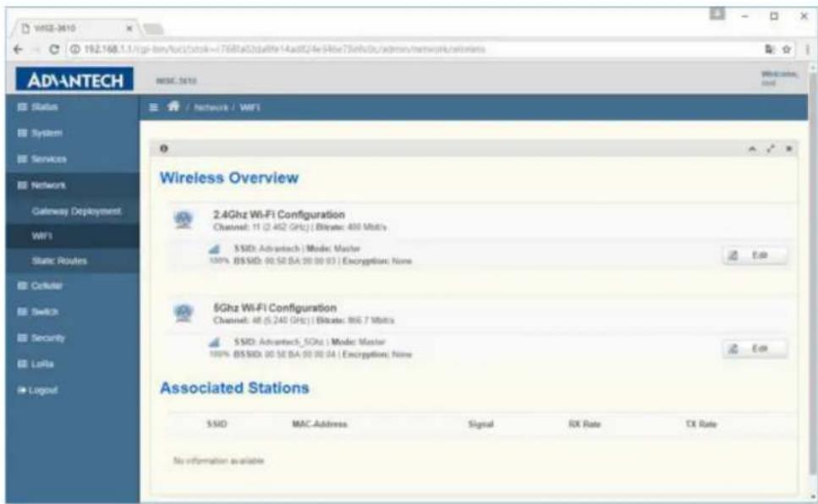Open the System sidebar menu
Screen dimensions: 818x504
[x=47, y=133]
